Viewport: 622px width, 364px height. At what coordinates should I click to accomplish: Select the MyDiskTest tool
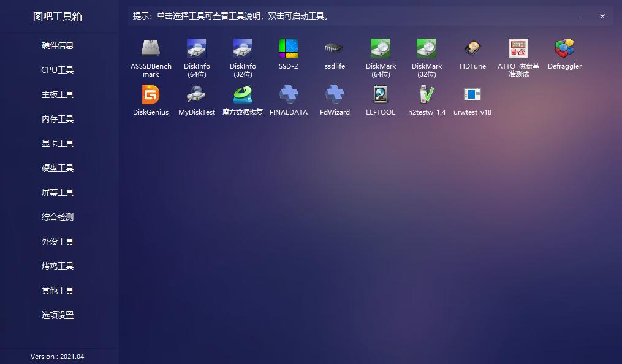tap(196, 95)
